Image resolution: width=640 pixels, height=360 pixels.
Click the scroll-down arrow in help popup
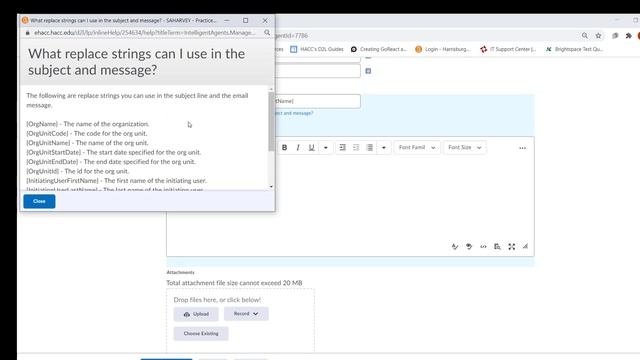point(271,187)
